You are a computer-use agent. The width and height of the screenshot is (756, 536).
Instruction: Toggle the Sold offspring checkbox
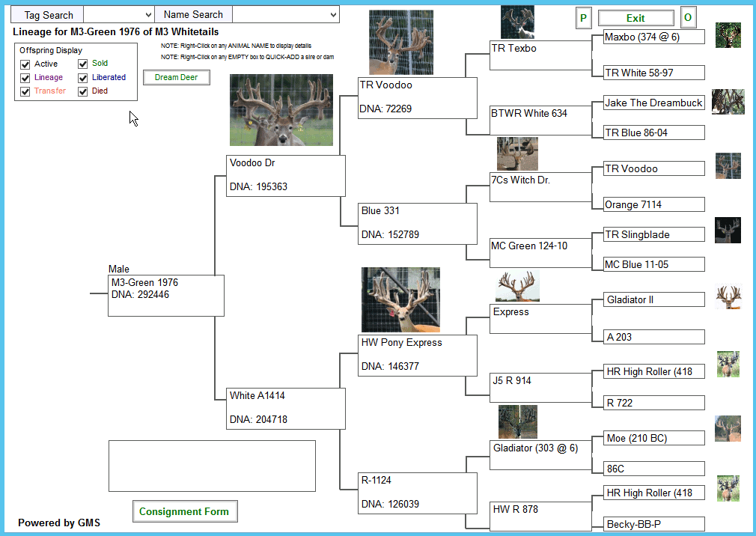[x=83, y=64]
